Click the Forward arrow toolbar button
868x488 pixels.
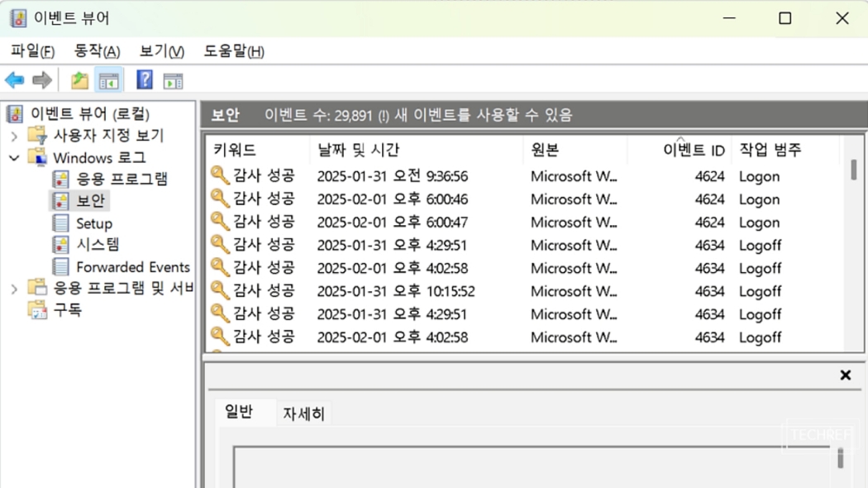pyautogui.click(x=42, y=81)
